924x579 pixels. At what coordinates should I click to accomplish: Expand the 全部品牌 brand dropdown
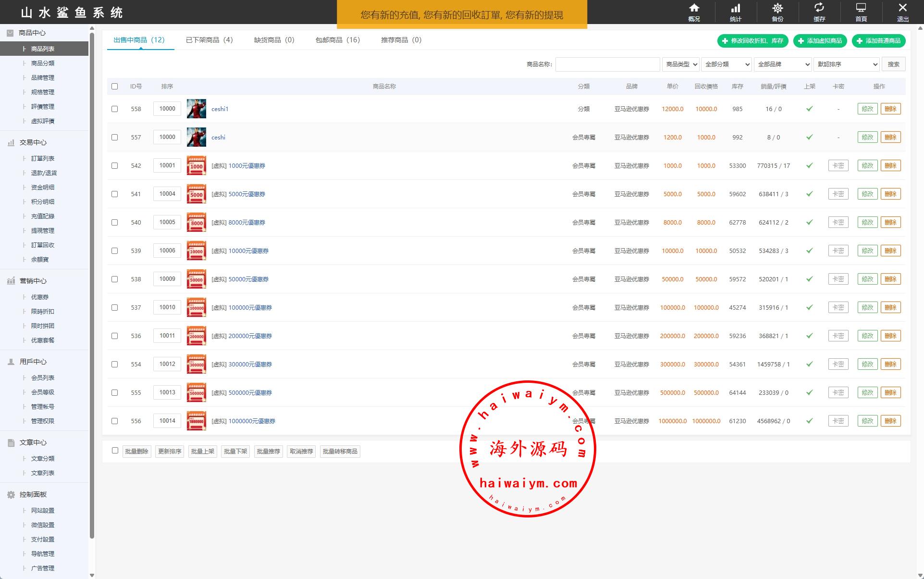[782, 64]
